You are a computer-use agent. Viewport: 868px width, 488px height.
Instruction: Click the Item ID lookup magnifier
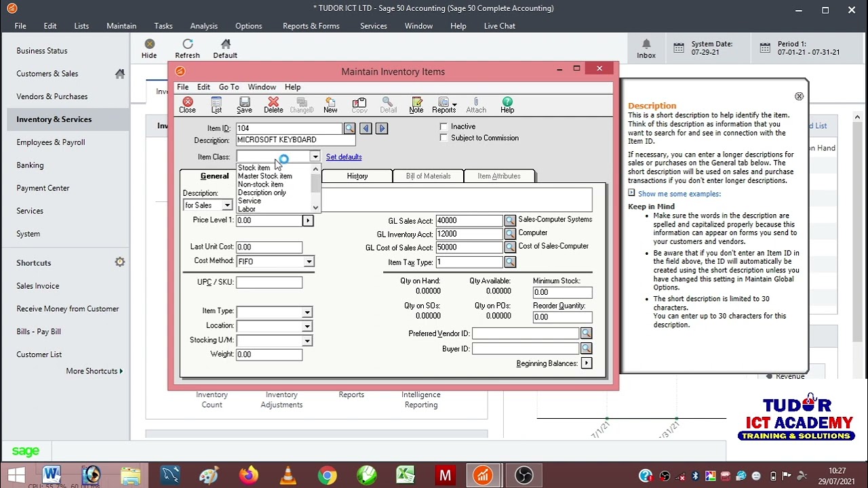tap(349, 128)
